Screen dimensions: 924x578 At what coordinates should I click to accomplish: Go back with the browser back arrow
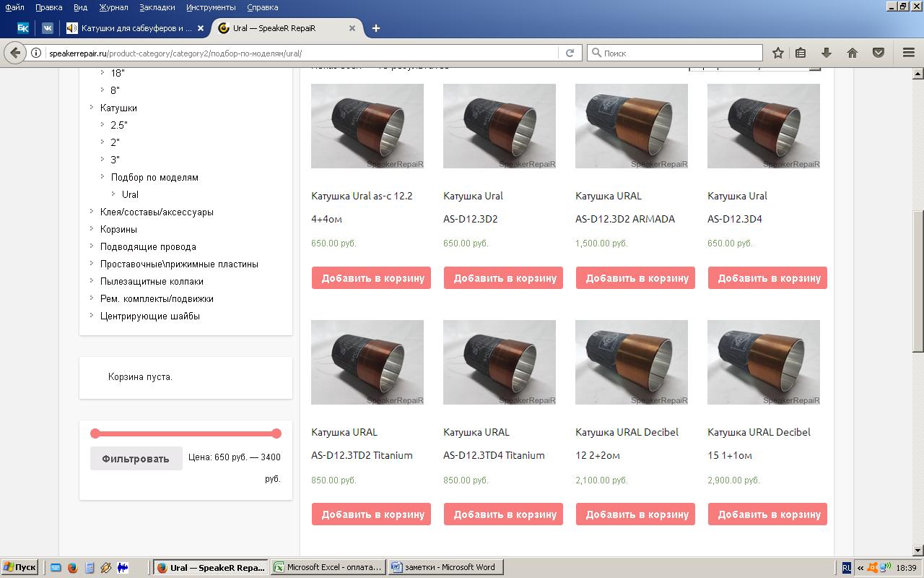[15, 53]
